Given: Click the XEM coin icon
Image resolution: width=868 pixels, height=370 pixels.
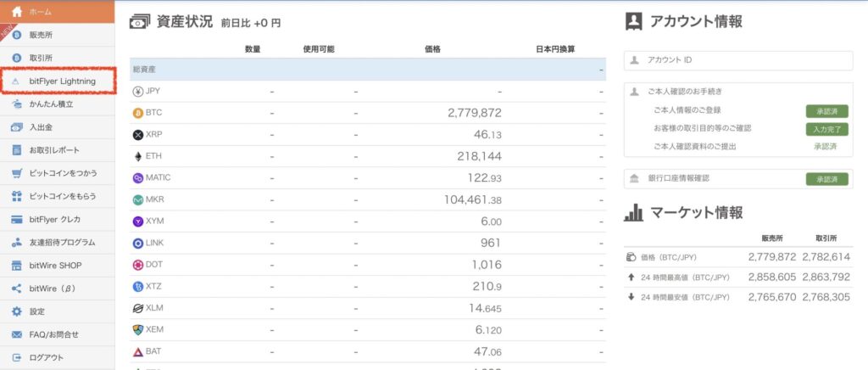Looking at the screenshot, I should tap(138, 329).
